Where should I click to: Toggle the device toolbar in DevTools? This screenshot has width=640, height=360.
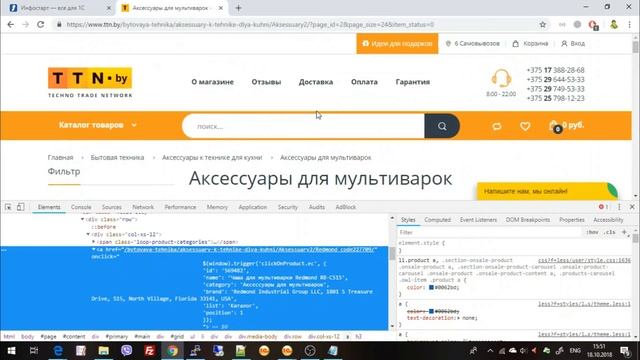20,207
